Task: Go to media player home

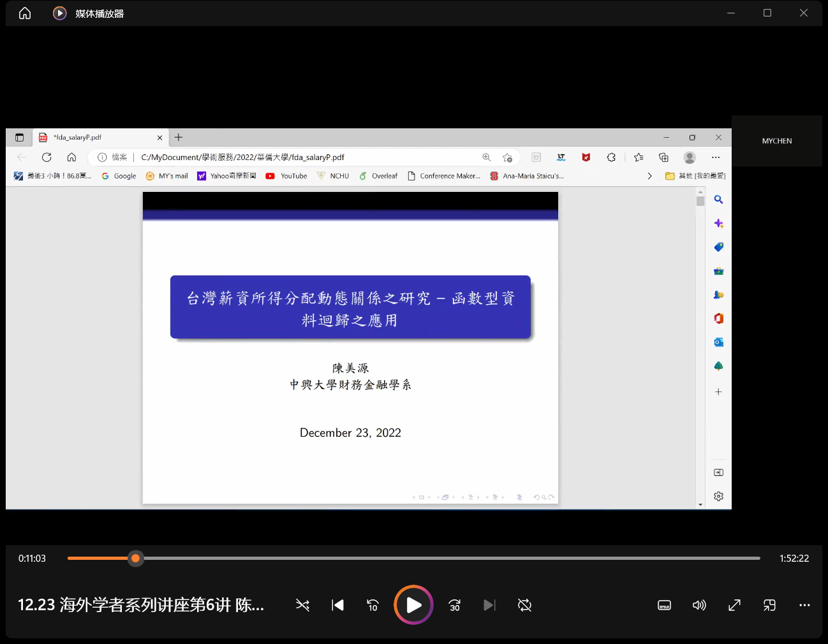Action: click(25, 13)
